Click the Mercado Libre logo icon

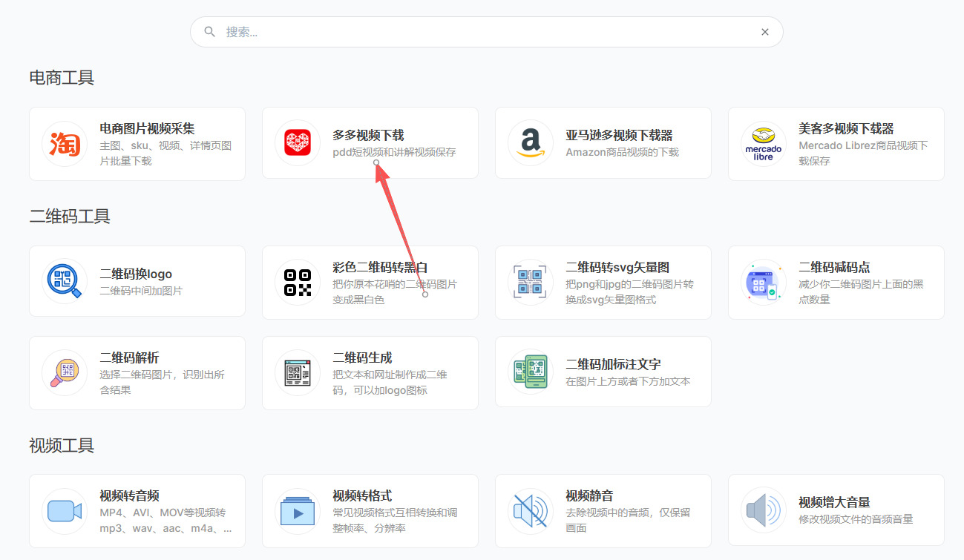[x=764, y=143]
